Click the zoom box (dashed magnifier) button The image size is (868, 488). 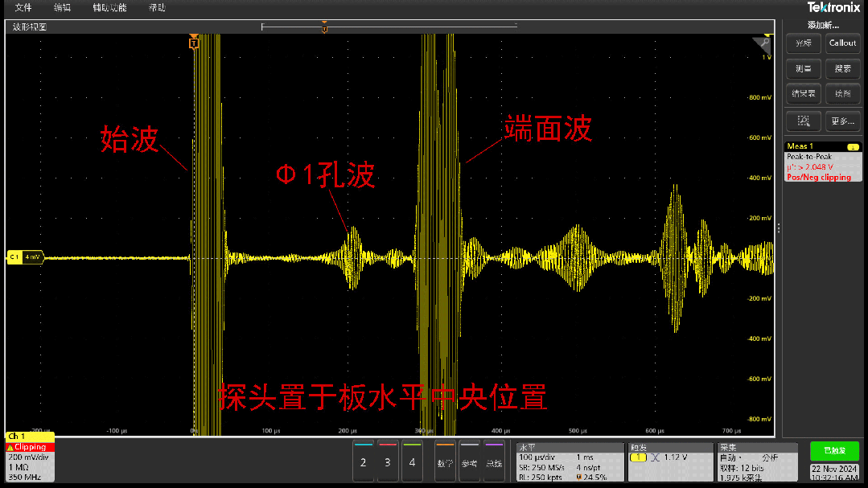pyautogui.click(x=803, y=121)
